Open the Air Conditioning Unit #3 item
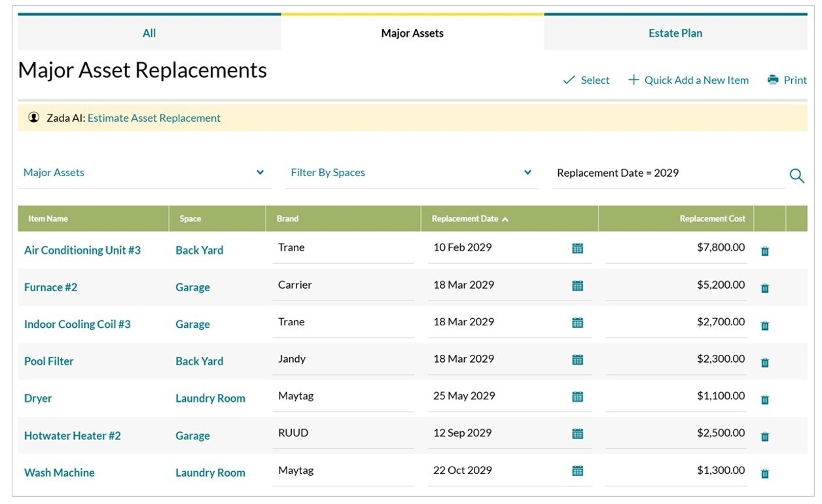The width and height of the screenshot is (822, 504). (x=82, y=250)
